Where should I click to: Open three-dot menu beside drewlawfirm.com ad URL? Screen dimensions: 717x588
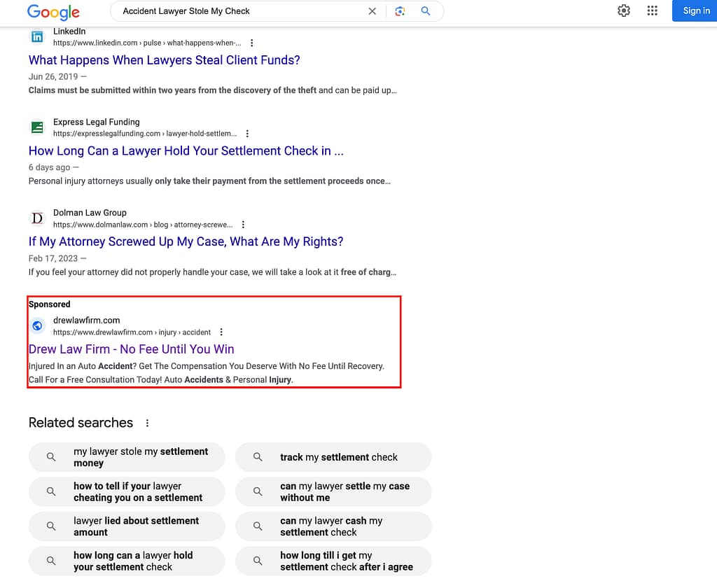pyautogui.click(x=221, y=332)
